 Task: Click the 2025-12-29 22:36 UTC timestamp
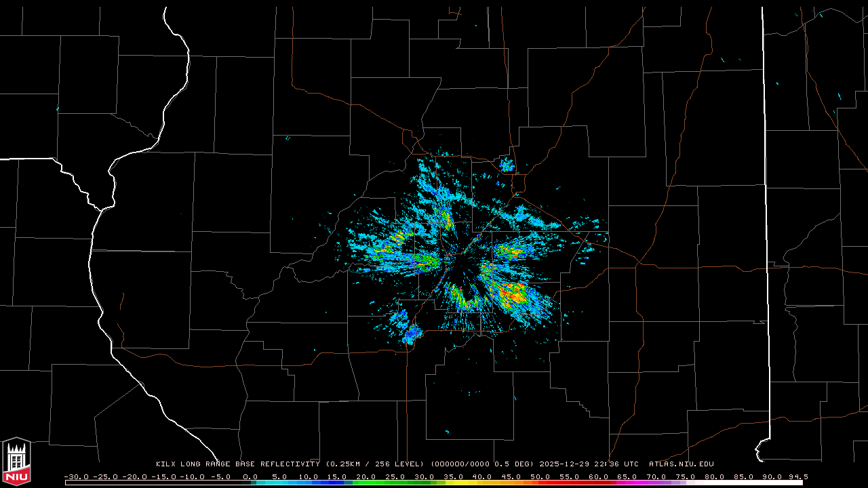(x=589, y=464)
